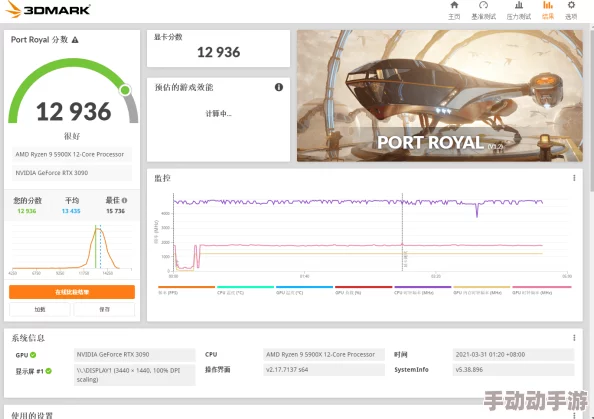Toggle the blue GPU temperature legend

[x=305, y=290]
